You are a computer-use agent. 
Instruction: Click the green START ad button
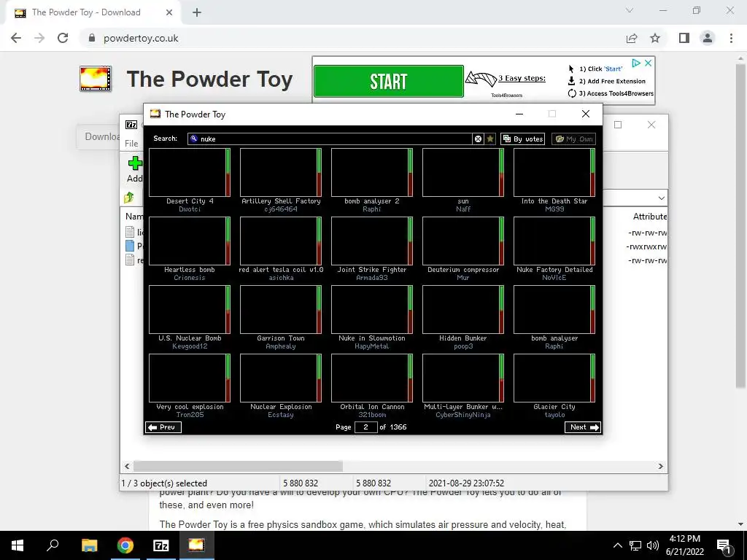388,82
